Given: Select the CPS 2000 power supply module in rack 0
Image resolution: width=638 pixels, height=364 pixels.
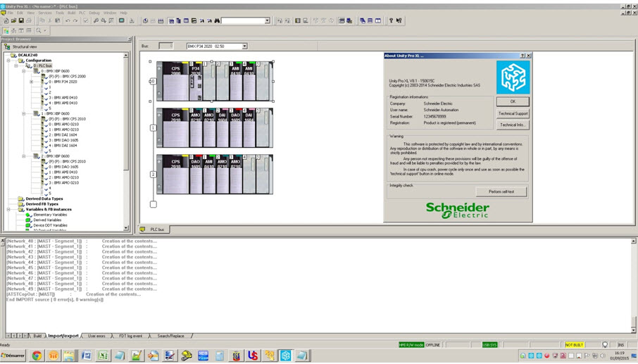Looking at the screenshot, I should (175, 82).
